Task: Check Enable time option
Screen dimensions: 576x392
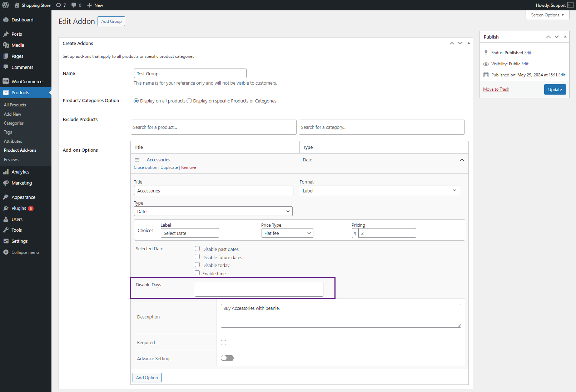Action: (197, 273)
